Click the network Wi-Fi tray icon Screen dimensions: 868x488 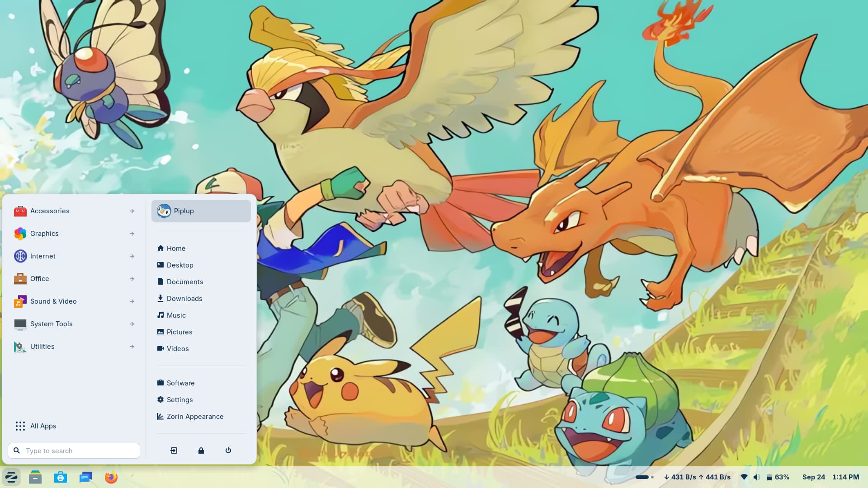pyautogui.click(x=744, y=477)
